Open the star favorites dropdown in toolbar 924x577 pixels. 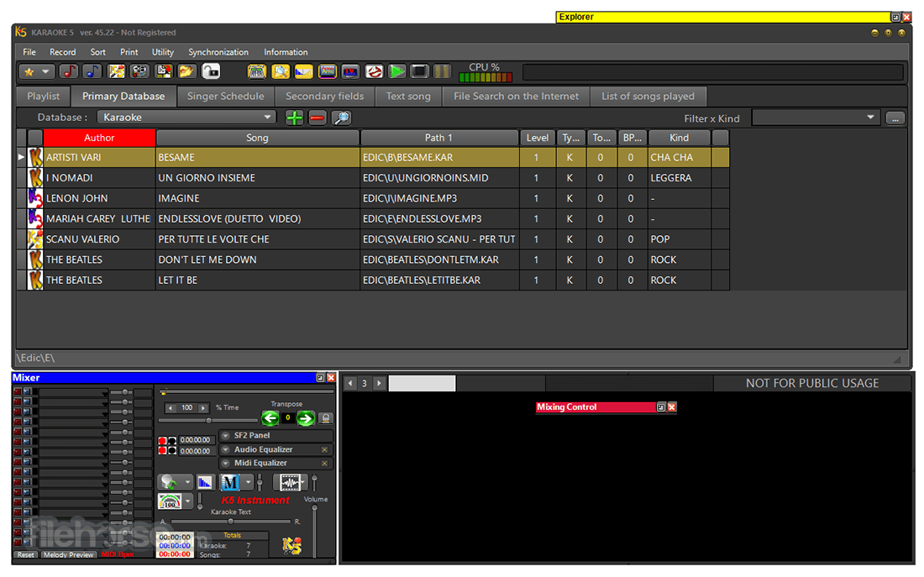tap(46, 72)
